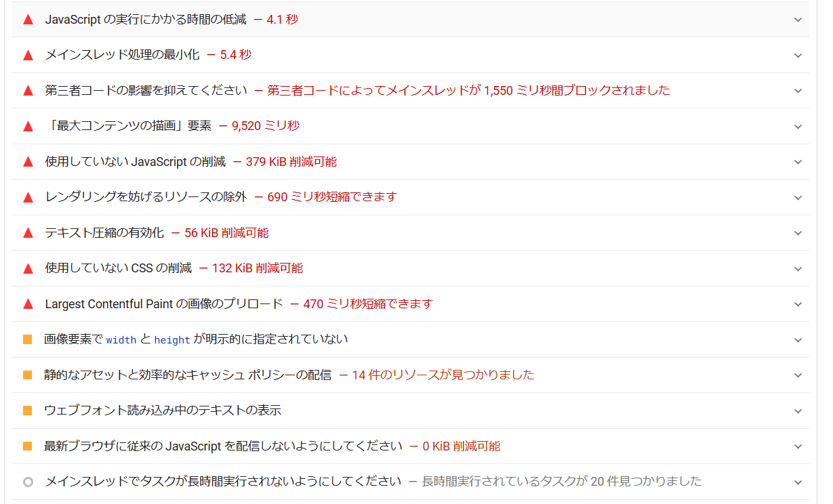
Task: Click orange square icon beside ウェブフォント読み込み中のテキストの表示
Action: tap(28, 411)
